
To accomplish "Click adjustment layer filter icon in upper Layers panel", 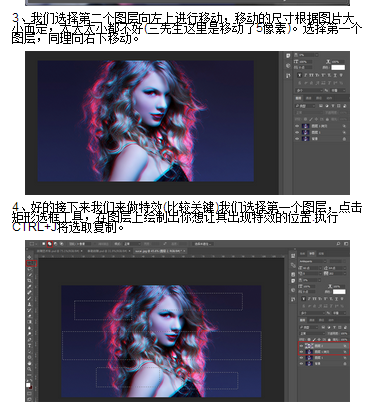I will point(327,106).
